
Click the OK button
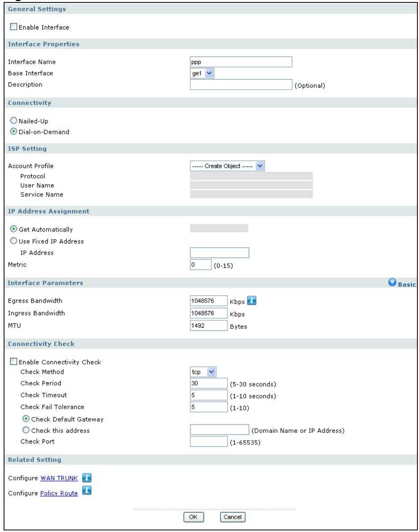194,517
